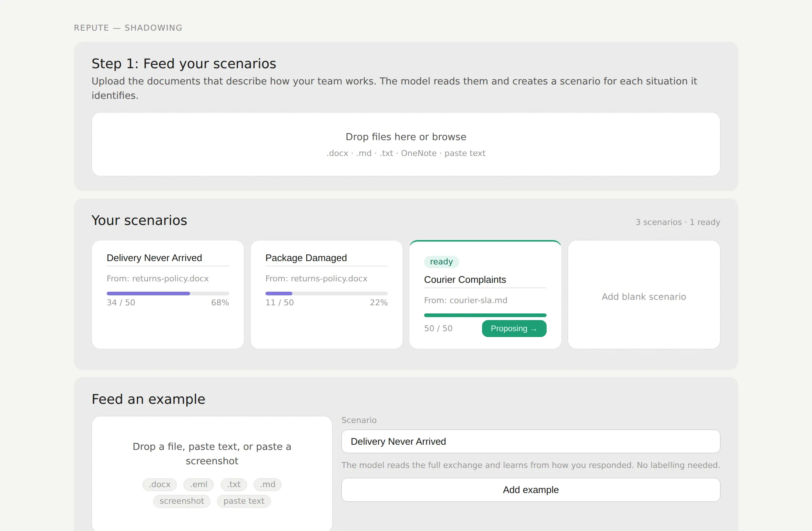This screenshot has width=812, height=531.
Task: Click the supported formats line .docx · .md · .txt
Action: (x=406, y=153)
